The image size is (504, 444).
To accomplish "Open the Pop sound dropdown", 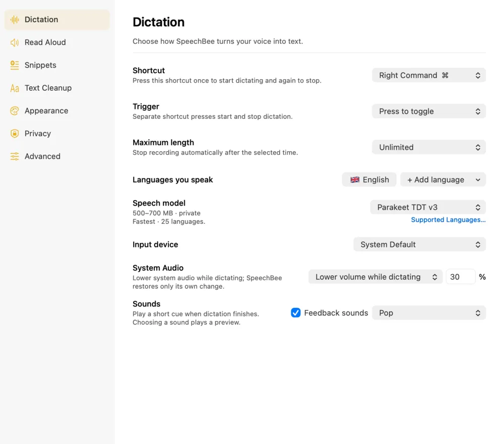I will [429, 313].
